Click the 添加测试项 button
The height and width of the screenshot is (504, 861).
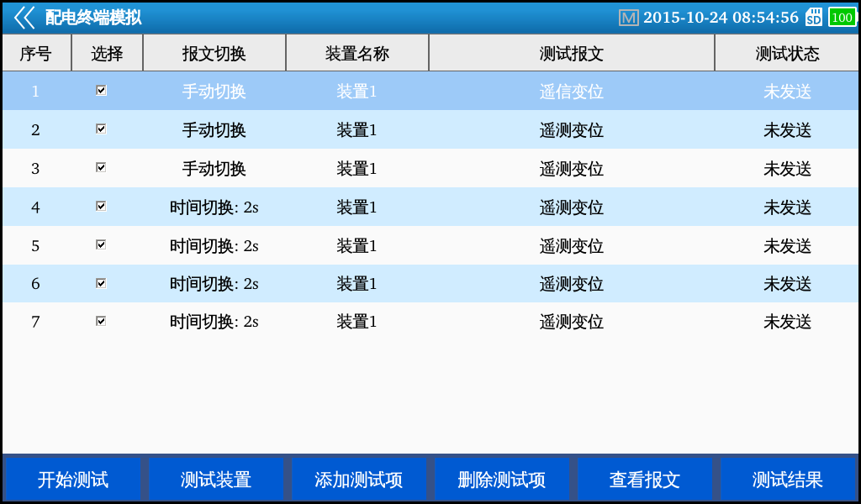(359, 480)
